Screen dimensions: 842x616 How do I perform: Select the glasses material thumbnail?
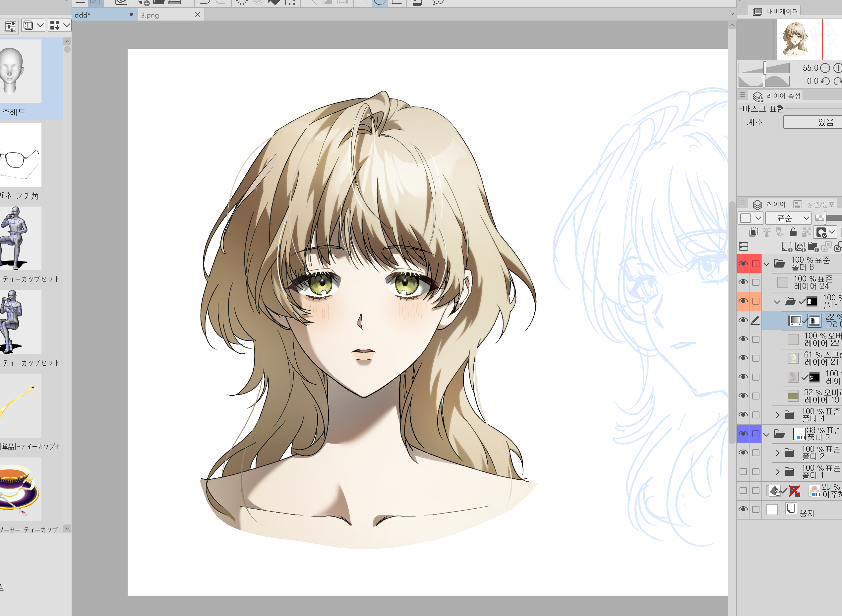[x=21, y=155]
